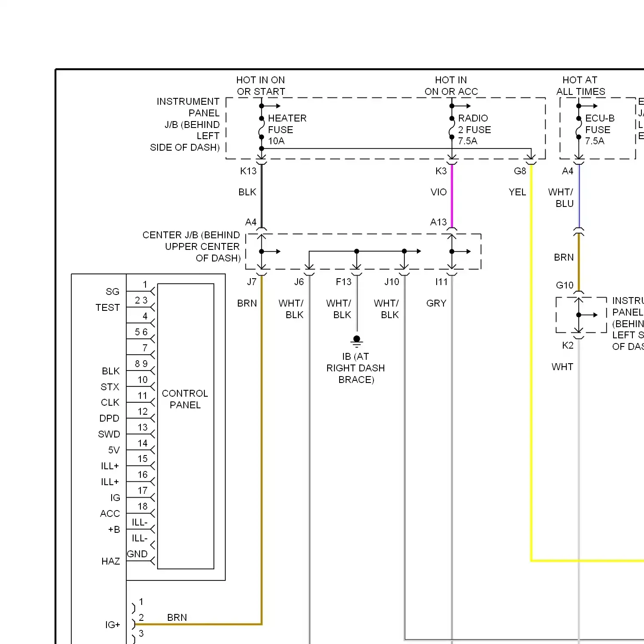Select the HOT IN ON OR START heading
Screen dimensions: 644x644
pos(261,86)
